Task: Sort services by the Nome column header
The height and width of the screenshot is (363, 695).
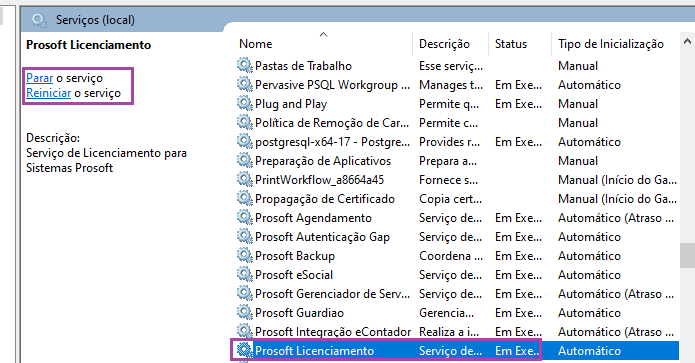Action: pos(255,44)
